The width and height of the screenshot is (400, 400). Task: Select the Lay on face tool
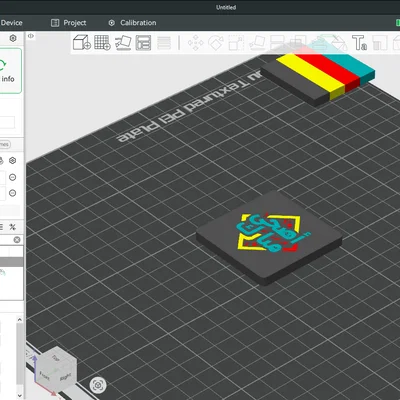click(257, 43)
